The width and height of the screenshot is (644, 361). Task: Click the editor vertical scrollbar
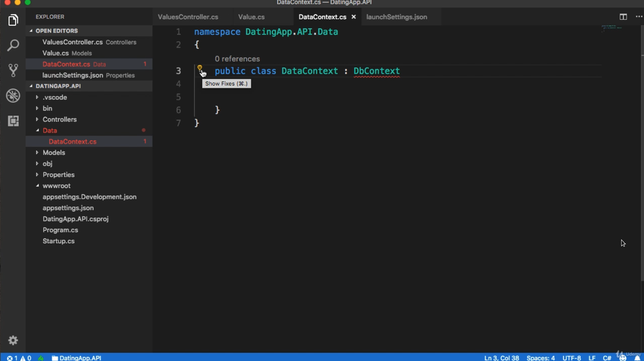coord(642,154)
